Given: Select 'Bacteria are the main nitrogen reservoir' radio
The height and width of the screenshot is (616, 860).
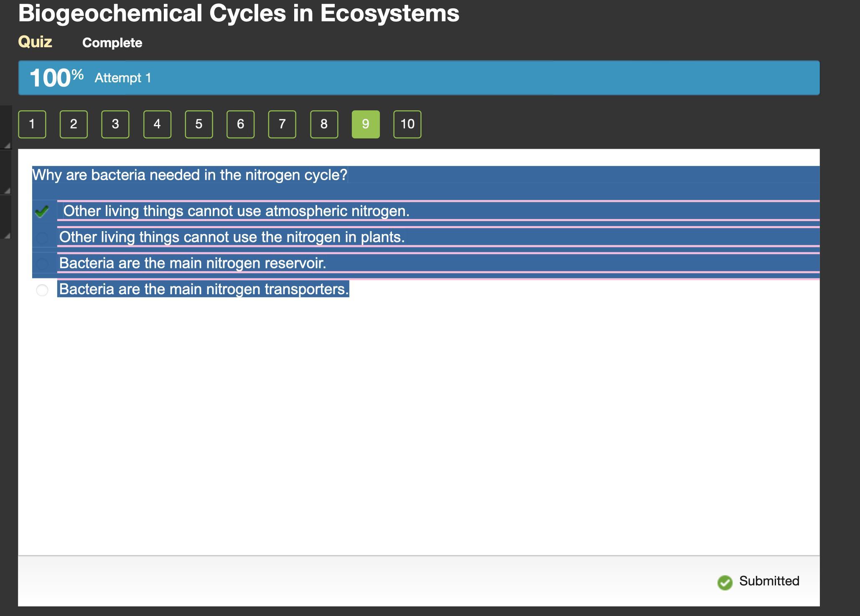Looking at the screenshot, I should pyautogui.click(x=42, y=264).
